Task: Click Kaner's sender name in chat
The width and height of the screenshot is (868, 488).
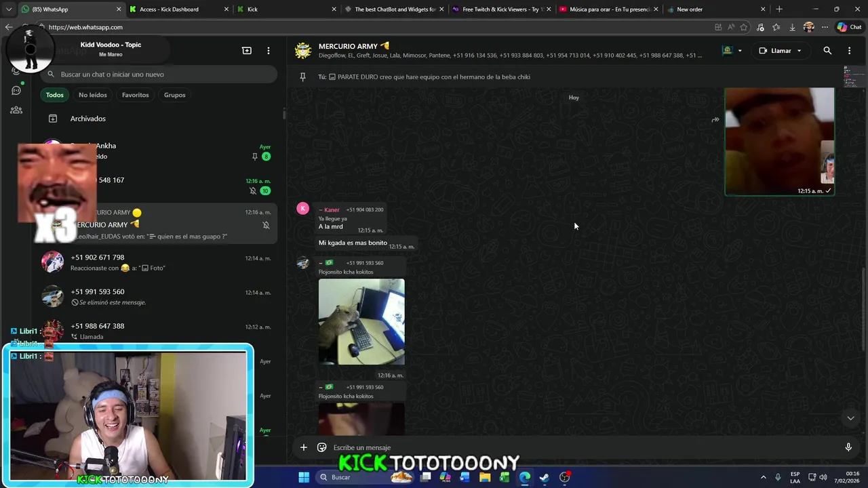Action: [x=332, y=209]
